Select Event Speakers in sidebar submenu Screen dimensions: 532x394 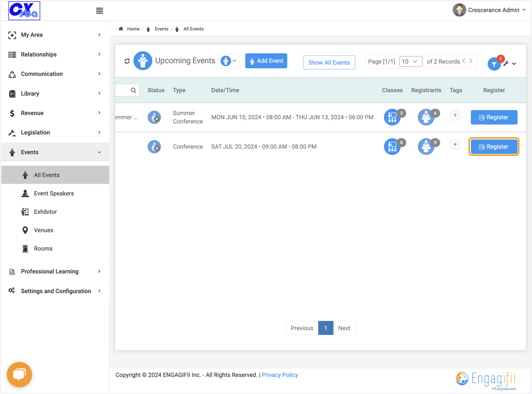(55, 193)
